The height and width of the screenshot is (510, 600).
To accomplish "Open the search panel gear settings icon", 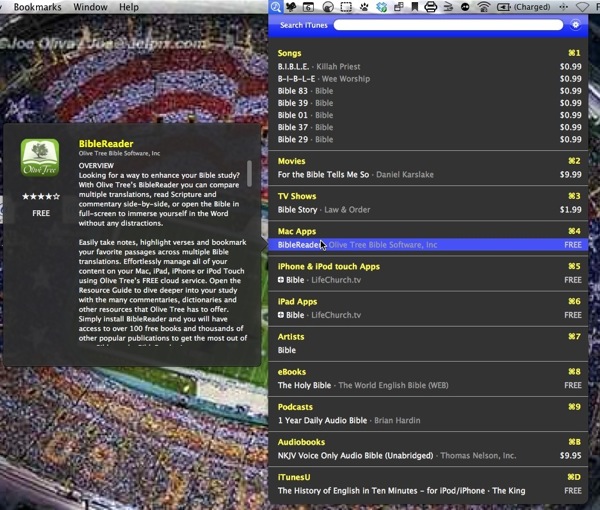I will coord(575,25).
